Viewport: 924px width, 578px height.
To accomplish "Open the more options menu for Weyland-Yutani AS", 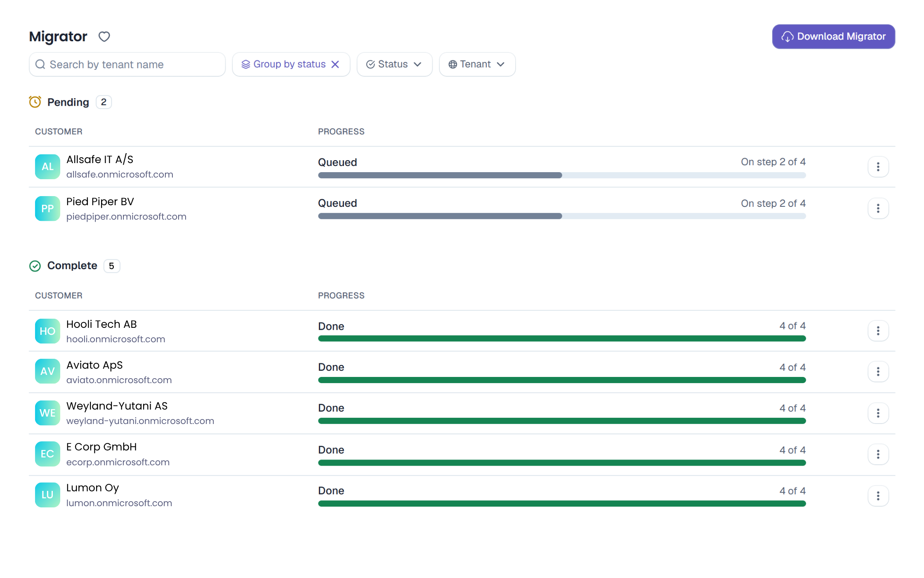I will (x=878, y=413).
